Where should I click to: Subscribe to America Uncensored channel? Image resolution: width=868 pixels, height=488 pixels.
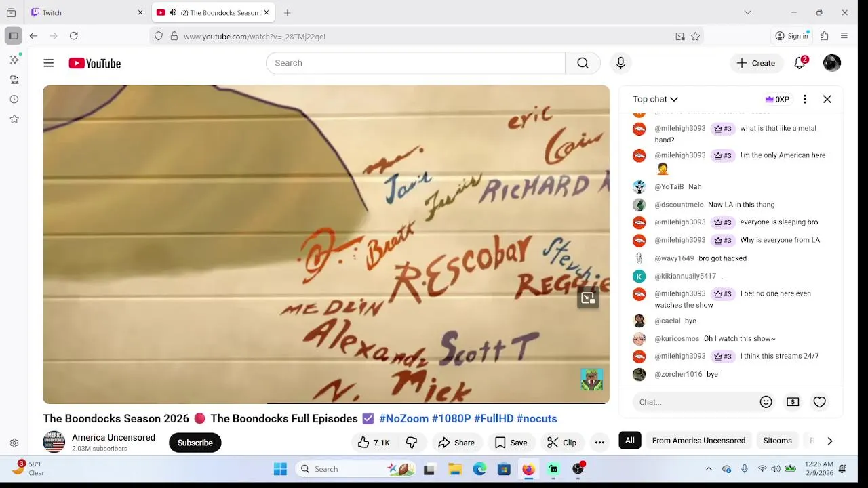coord(195,443)
